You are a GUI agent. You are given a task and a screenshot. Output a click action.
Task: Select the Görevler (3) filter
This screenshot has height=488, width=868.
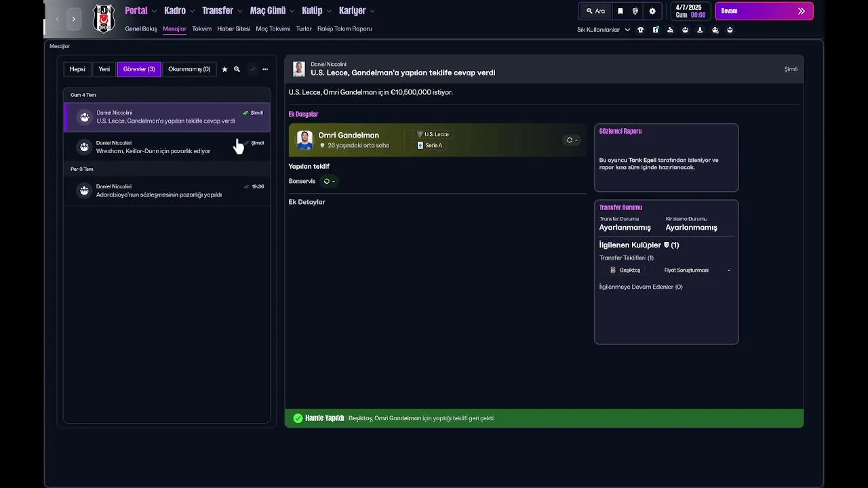point(139,69)
